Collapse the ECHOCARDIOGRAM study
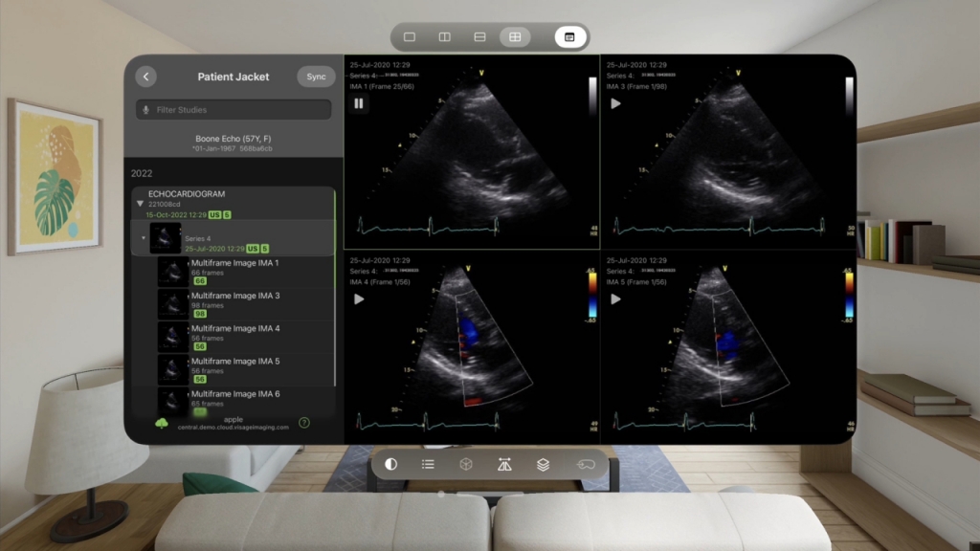 [x=140, y=204]
